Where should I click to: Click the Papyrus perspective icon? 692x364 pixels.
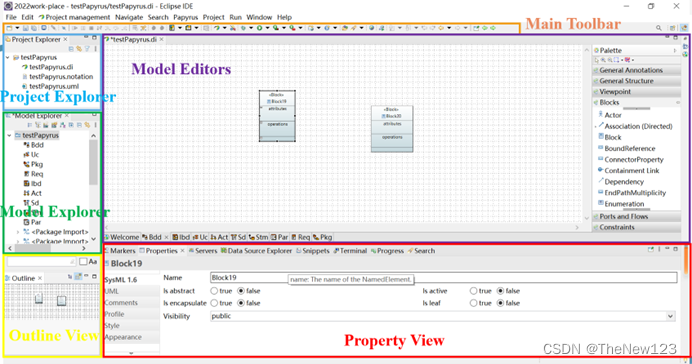tap(684, 28)
